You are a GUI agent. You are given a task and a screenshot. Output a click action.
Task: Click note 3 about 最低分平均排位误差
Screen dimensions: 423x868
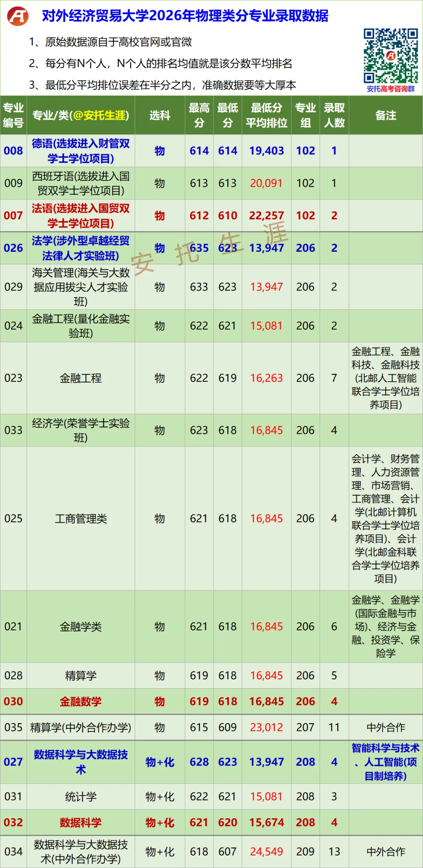pyautogui.click(x=163, y=85)
